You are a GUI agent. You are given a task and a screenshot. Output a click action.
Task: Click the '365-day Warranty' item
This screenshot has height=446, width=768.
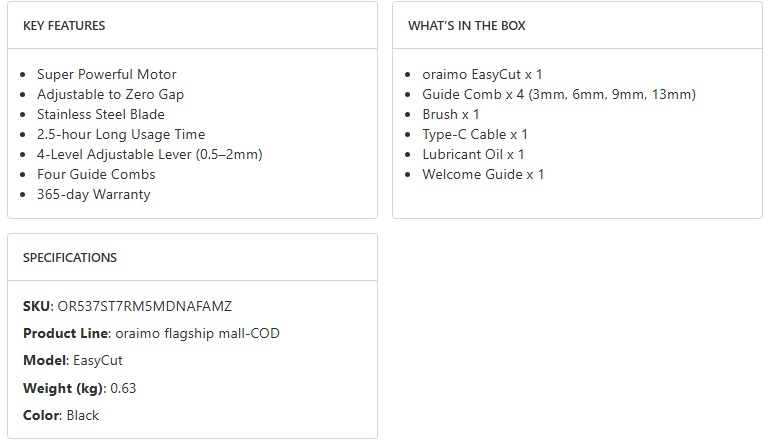point(94,194)
